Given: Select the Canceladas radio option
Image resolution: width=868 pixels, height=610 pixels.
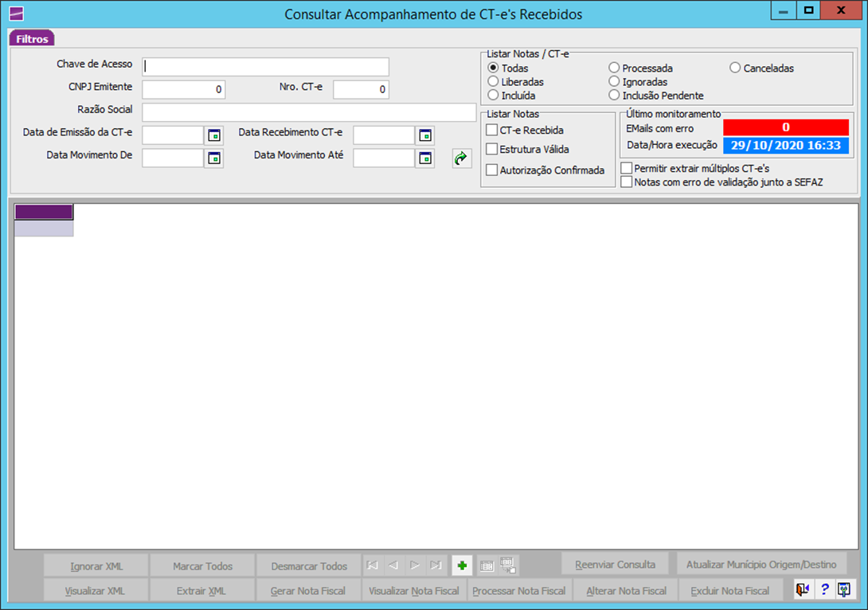Looking at the screenshot, I should [735, 68].
